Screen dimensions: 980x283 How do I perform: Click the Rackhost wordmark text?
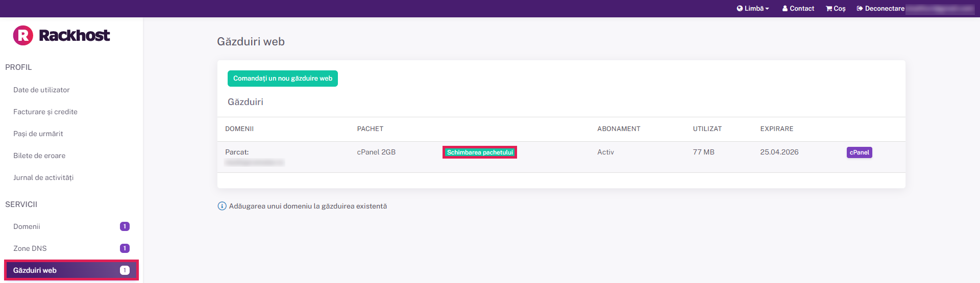pos(74,35)
